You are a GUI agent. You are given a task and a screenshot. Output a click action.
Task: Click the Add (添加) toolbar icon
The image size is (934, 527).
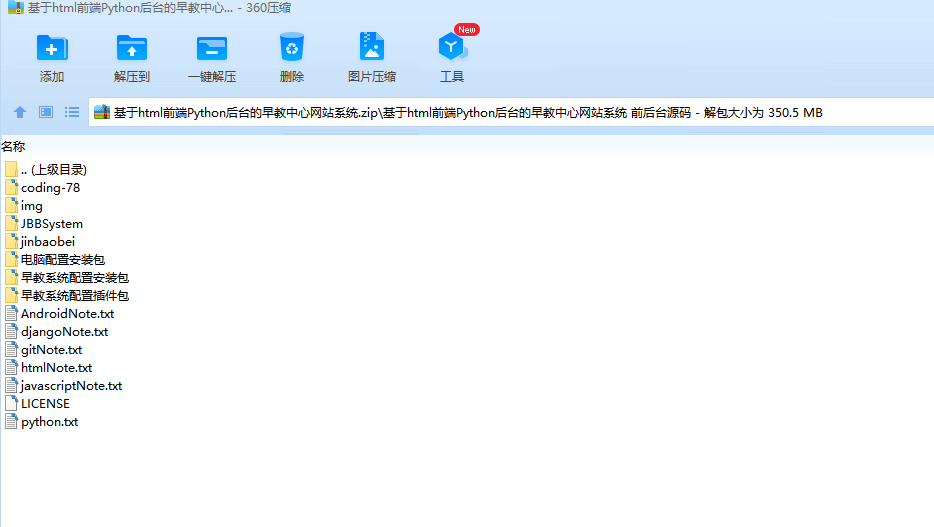pos(52,48)
